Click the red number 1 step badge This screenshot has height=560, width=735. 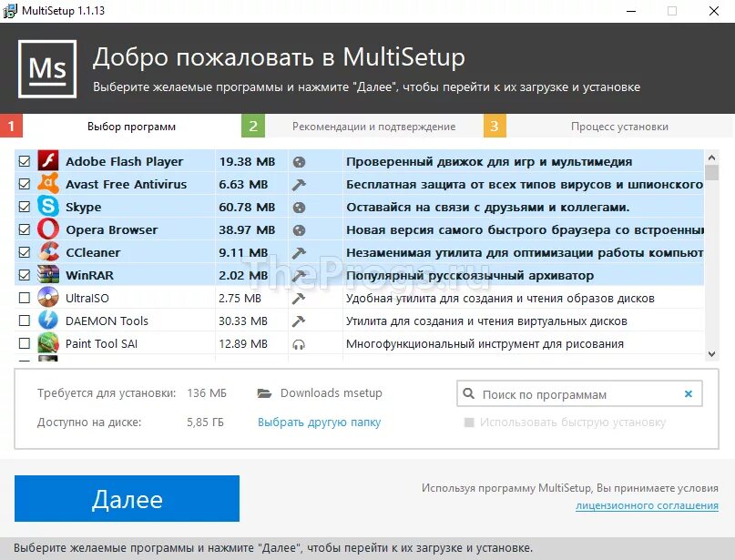click(x=11, y=126)
